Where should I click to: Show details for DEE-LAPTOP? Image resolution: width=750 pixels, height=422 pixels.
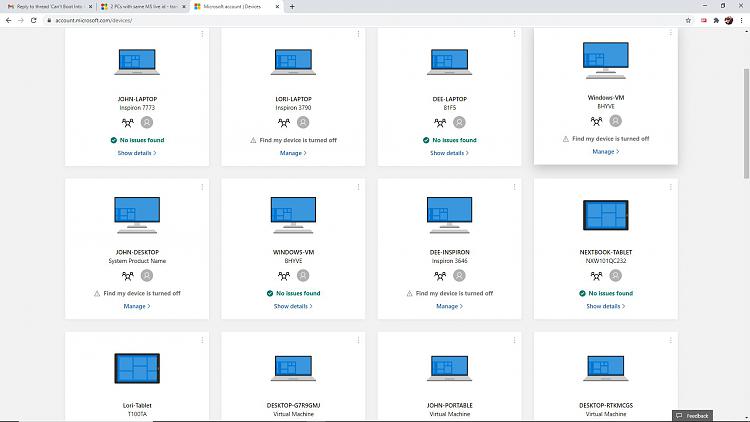tap(449, 153)
